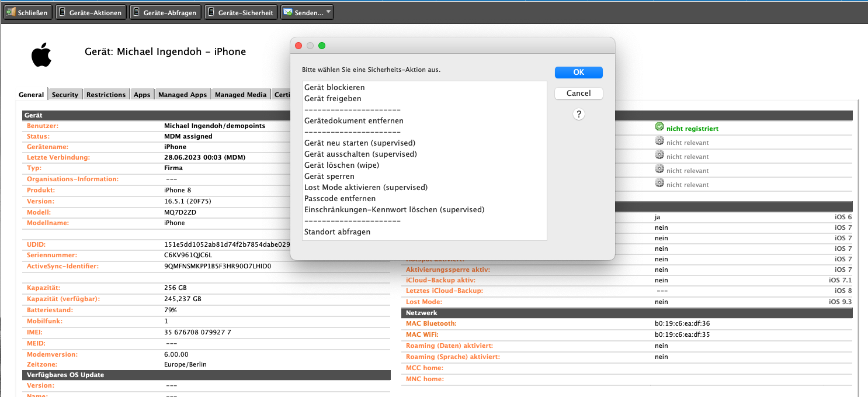
Task: Click Cancel in the security dialog
Action: pos(579,94)
